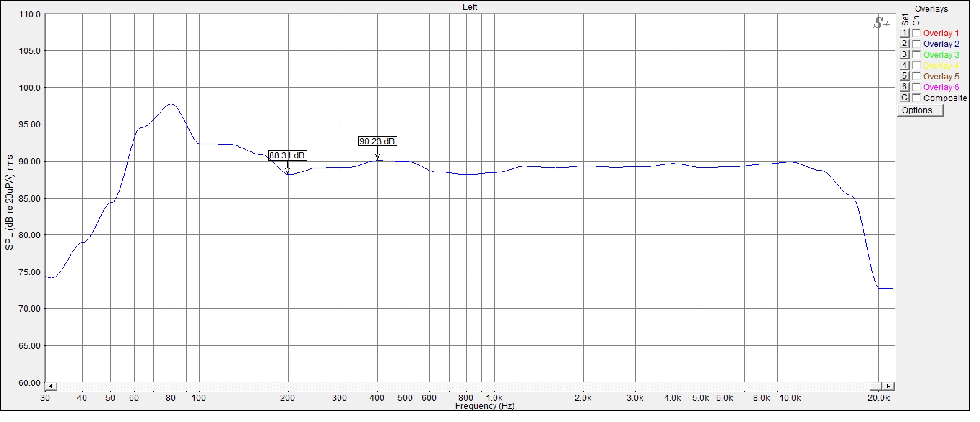This screenshot has width=980, height=422.
Task: Open the overlay Options dialog
Action: (x=920, y=110)
